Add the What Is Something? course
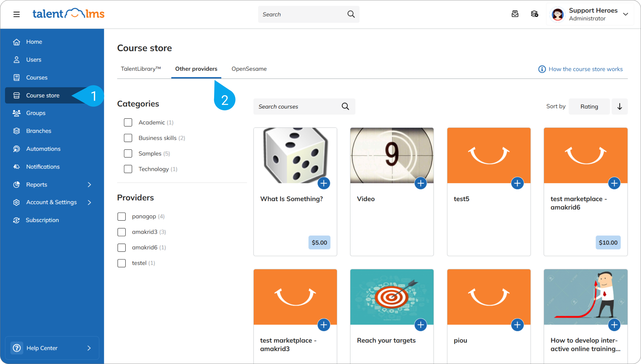This screenshot has height=364, width=641. click(x=324, y=183)
